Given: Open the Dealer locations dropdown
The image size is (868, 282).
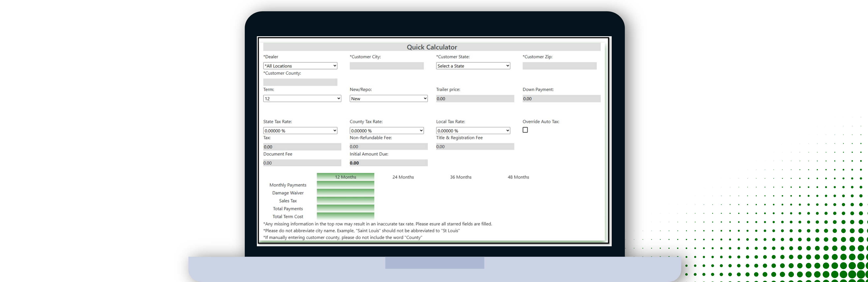Looking at the screenshot, I should coord(300,66).
